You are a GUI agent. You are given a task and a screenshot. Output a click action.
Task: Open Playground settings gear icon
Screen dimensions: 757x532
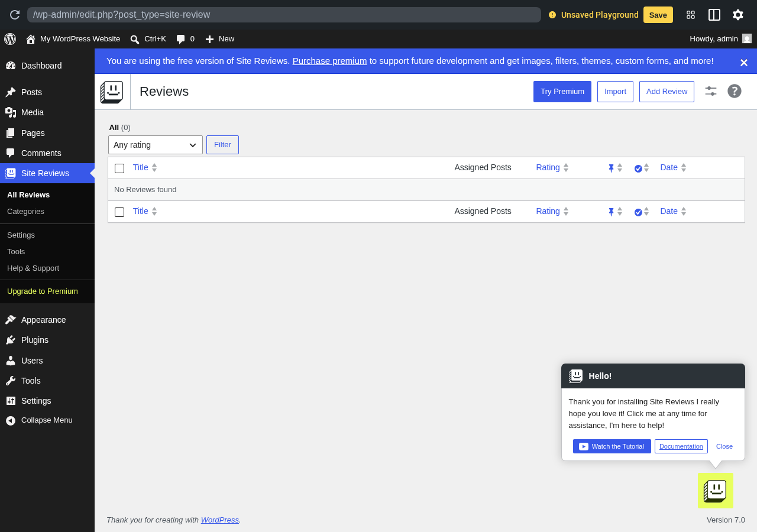[x=738, y=15]
